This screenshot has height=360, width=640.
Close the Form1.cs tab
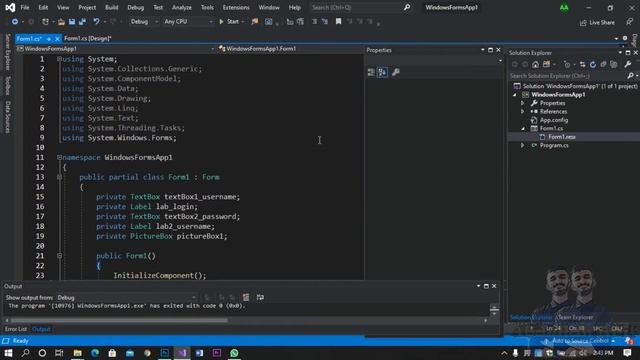click(x=57, y=39)
